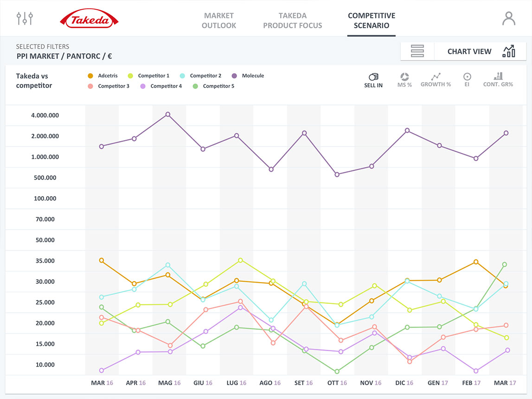Click the Molecule peak point at MAG 16
532x399 pixels.
pyautogui.click(x=167, y=114)
